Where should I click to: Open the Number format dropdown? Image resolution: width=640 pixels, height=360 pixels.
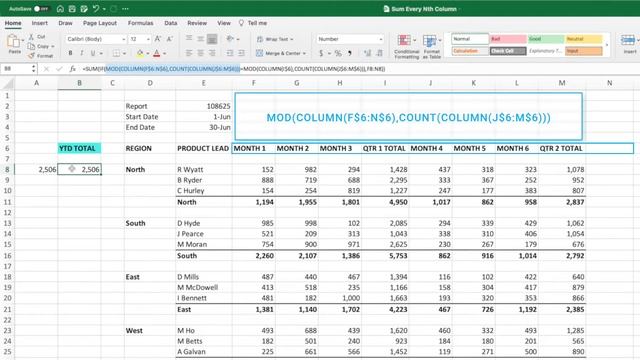pyautogui.click(x=350, y=39)
